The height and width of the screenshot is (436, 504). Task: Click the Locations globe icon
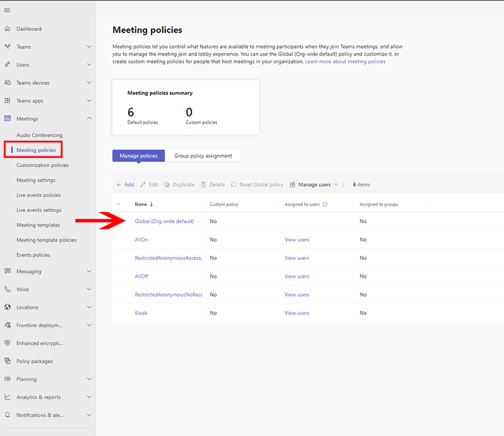coord(8,307)
